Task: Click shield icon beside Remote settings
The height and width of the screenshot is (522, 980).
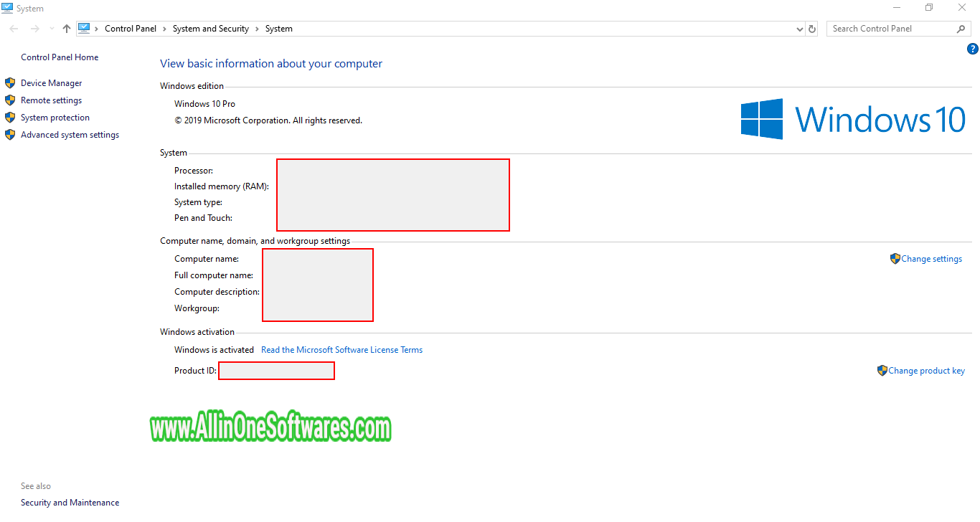Action: pyautogui.click(x=10, y=100)
